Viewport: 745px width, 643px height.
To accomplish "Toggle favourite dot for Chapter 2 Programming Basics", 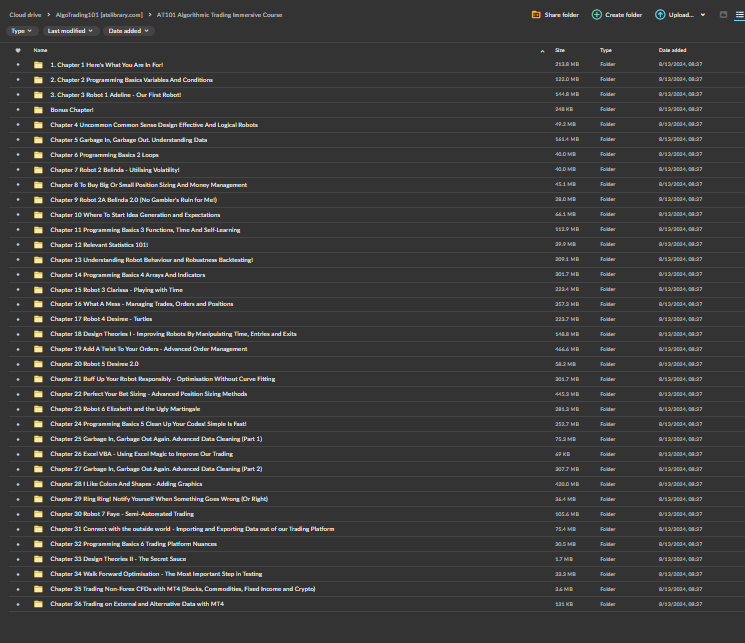I will (18, 80).
